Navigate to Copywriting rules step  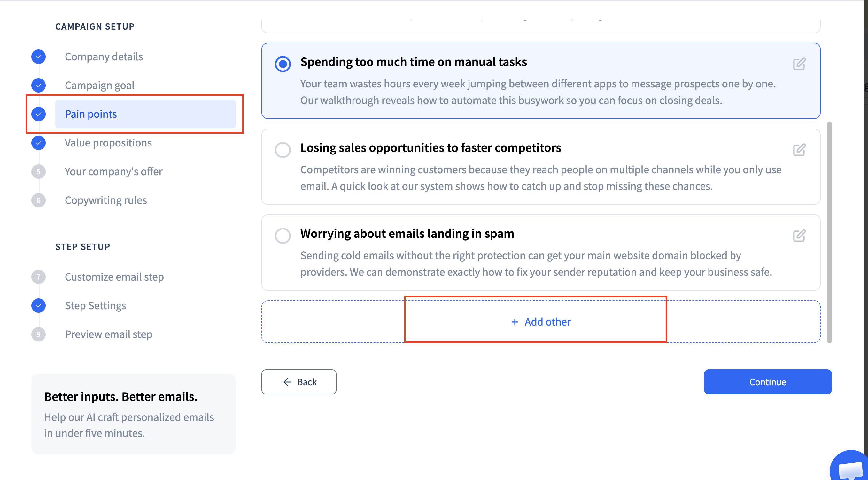click(x=105, y=200)
